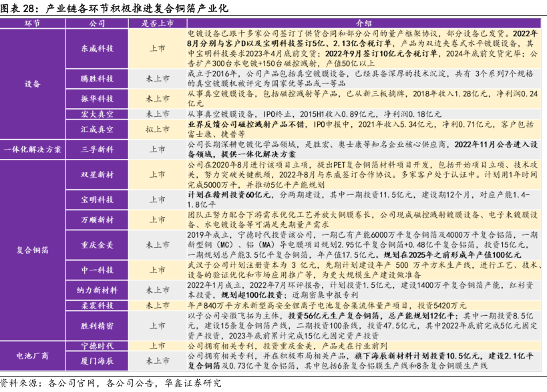The image size is (547, 392).
Task: Select the 宏大真空 company cell
Action: [x=97, y=114]
